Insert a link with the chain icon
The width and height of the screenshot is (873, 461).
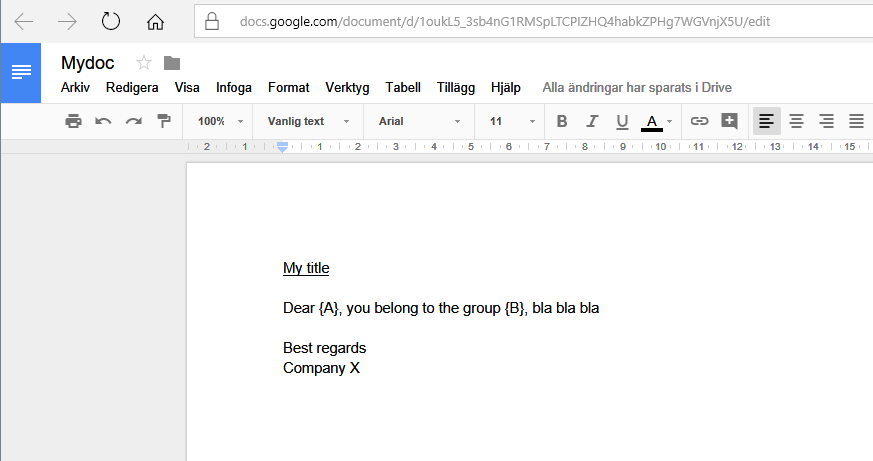(x=699, y=121)
